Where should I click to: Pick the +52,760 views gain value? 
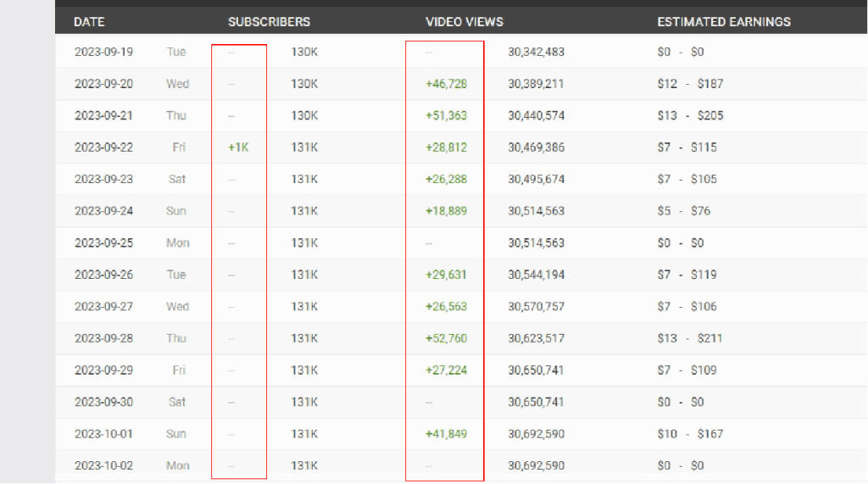coord(446,338)
